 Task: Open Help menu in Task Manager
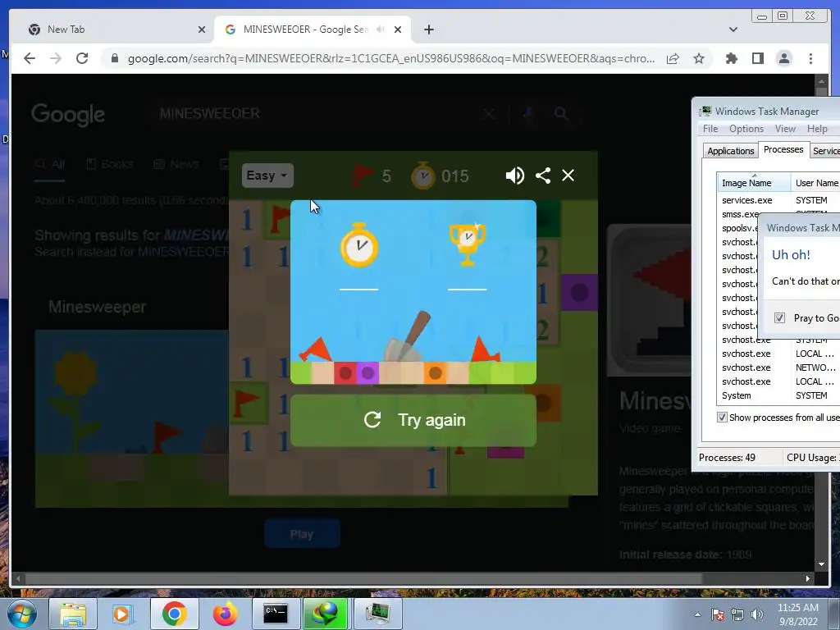[x=817, y=129]
